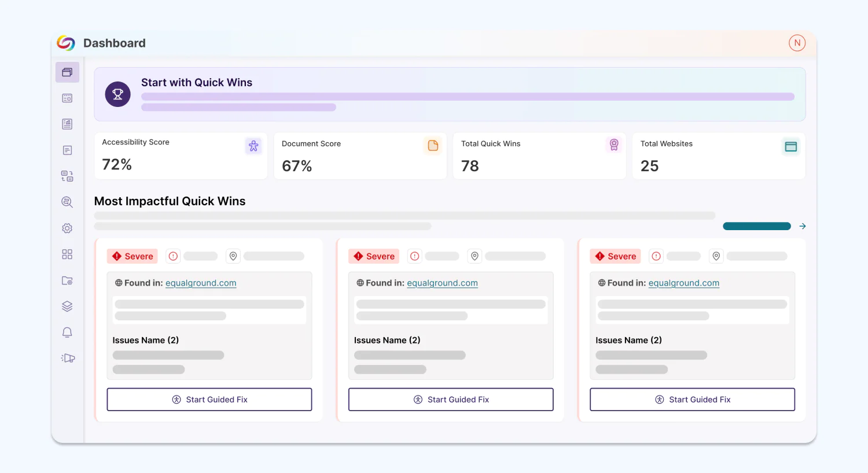Image resolution: width=868 pixels, height=473 pixels.
Task: Click the Severe badge on first card
Action: (133, 256)
